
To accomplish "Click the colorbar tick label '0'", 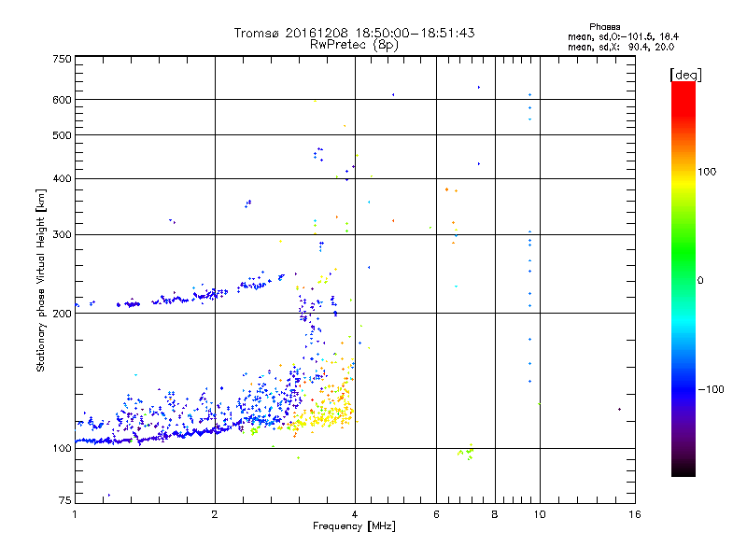I will (x=699, y=281).
